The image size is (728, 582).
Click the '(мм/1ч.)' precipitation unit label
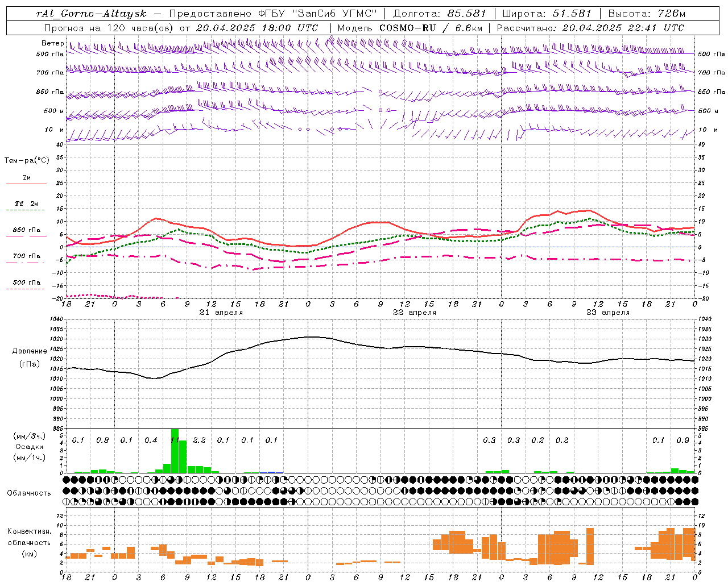(x=28, y=458)
